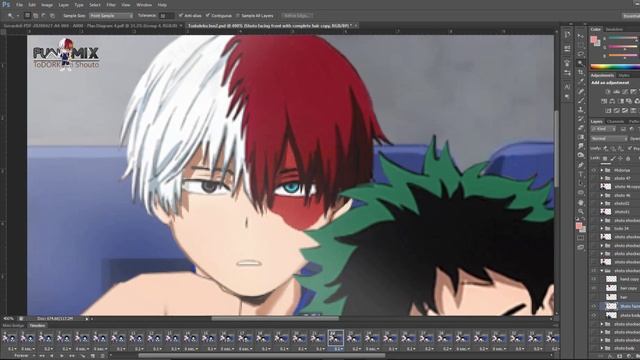Image resolution: width=640 pixels, height=360 pixels.
Task: Select the Gradient tool
Action: pos(580,137)
